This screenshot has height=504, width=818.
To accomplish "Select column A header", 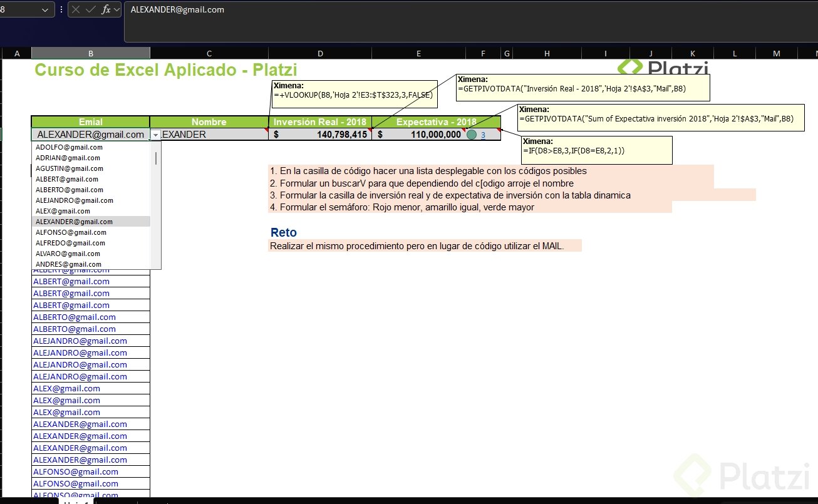I will click(x=17, y=53).
